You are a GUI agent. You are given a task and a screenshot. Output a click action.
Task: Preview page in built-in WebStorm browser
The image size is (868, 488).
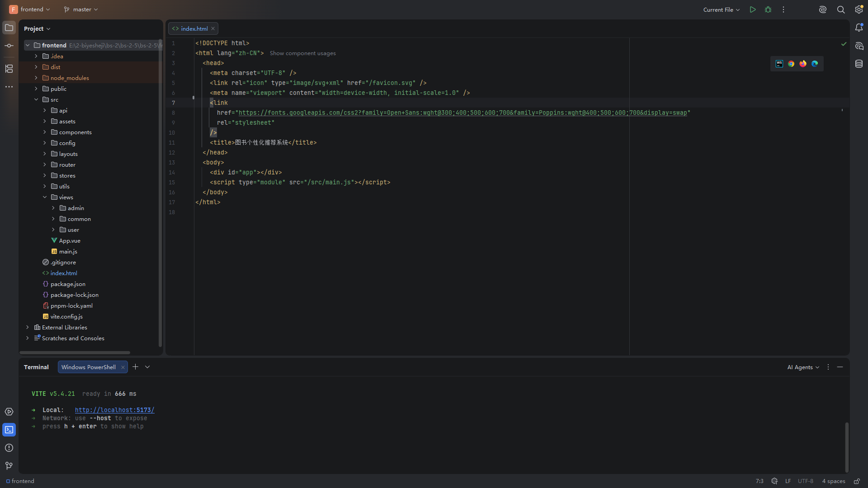pyautogui.click(x=779, y=64)
